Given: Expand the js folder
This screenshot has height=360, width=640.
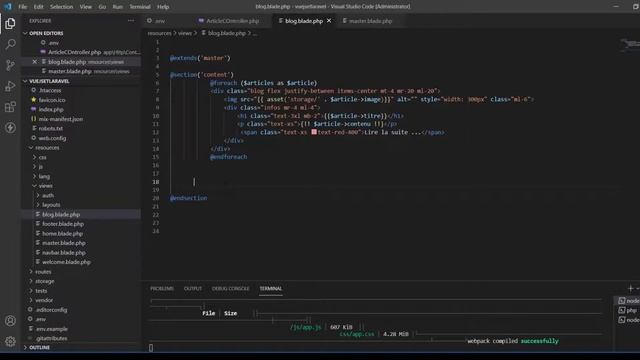Looking at the screenshot, I should pyautogui.click(x=40, y=167).
